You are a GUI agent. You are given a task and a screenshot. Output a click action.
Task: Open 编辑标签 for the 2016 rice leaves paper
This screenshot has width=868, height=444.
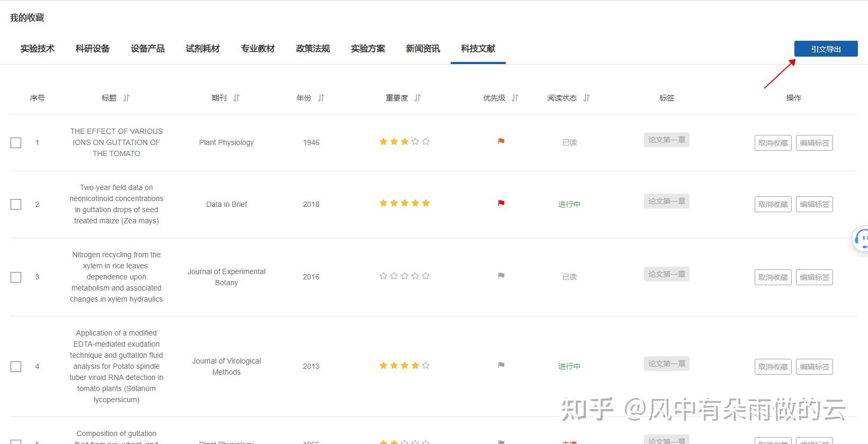[x=815, y=277]
